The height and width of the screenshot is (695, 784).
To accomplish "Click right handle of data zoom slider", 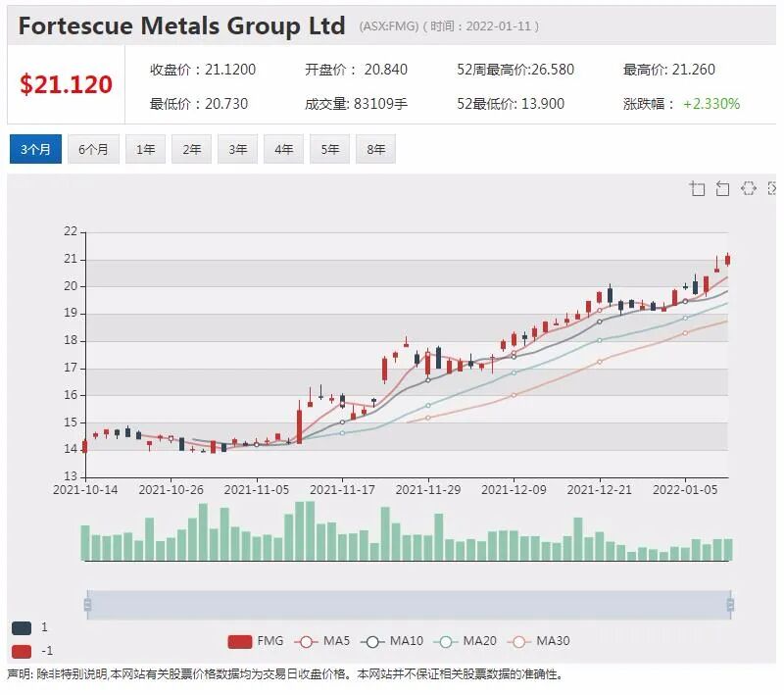I will pyautogui.click(x=730, y=605).
